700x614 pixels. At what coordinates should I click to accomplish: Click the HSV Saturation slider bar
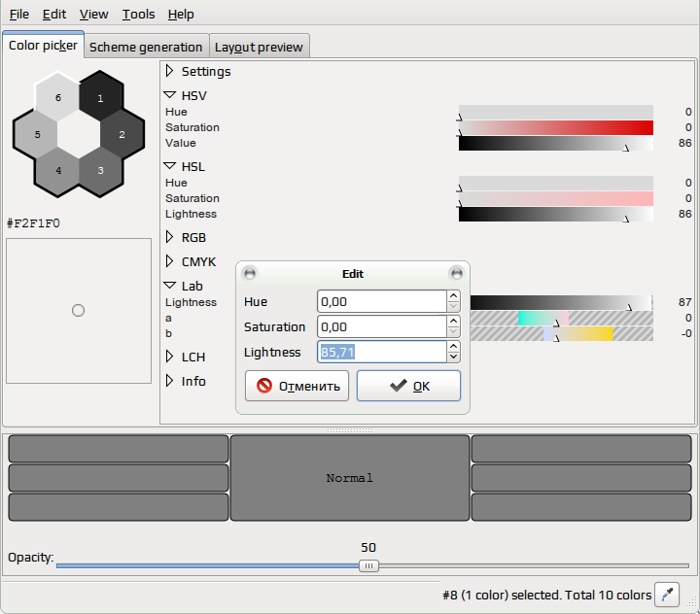pos(556,127)
